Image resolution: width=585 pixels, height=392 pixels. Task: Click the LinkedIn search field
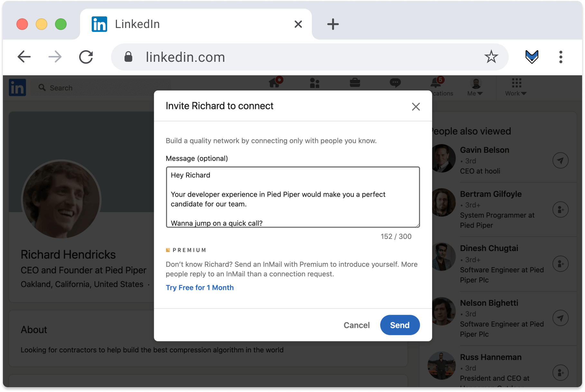coord(100,88)
